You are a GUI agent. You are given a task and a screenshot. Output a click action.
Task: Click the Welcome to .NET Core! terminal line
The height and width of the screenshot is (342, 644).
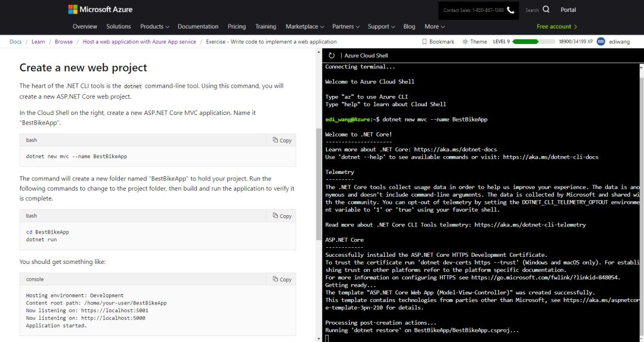click(x=358, y=134)
